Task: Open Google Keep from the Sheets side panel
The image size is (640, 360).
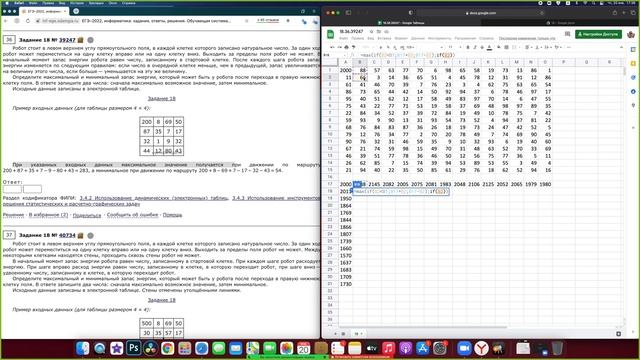Action: pyautogui.click(x=633, y=64)
